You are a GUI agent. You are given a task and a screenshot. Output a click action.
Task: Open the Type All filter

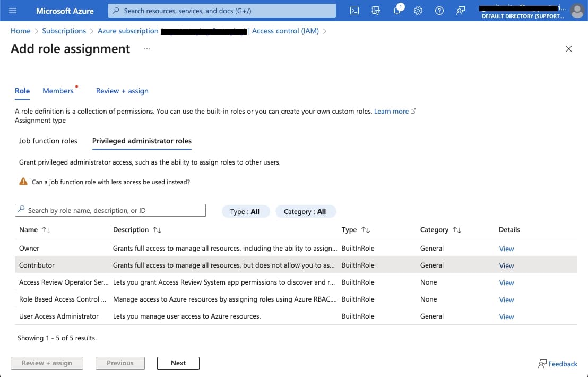[246, 211]
